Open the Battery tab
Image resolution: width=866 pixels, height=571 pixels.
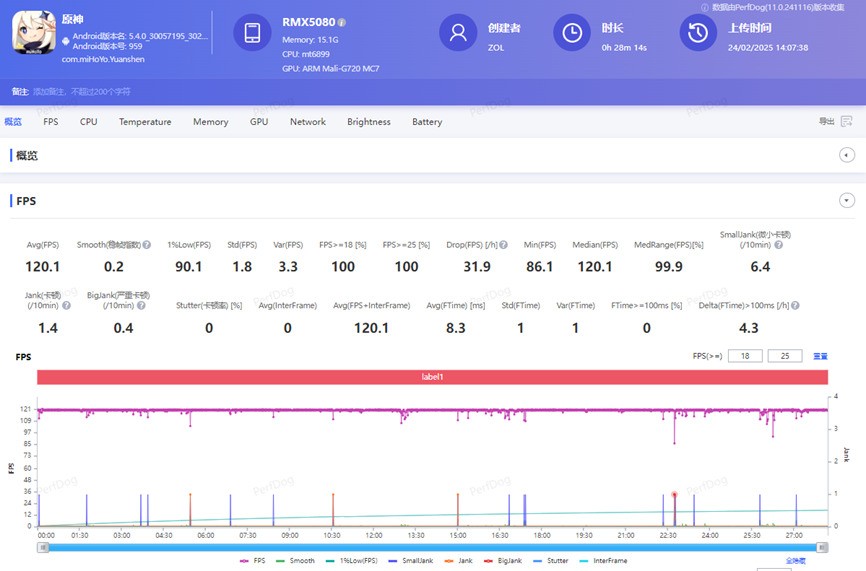[x=427, y=122]
